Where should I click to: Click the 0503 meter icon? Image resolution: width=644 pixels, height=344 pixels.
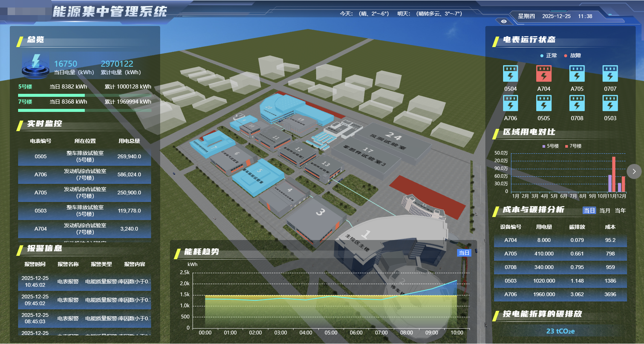[x=610, y=103]
